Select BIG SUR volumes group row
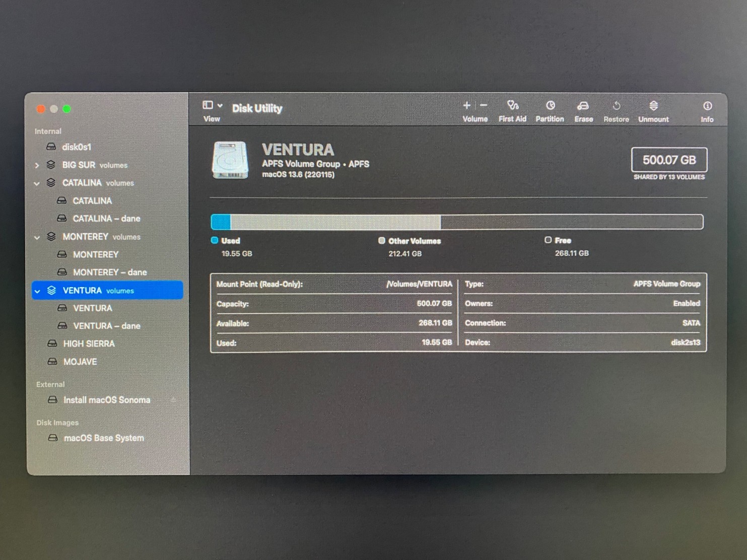Viewport: 747px width, 560px height. 107,165
